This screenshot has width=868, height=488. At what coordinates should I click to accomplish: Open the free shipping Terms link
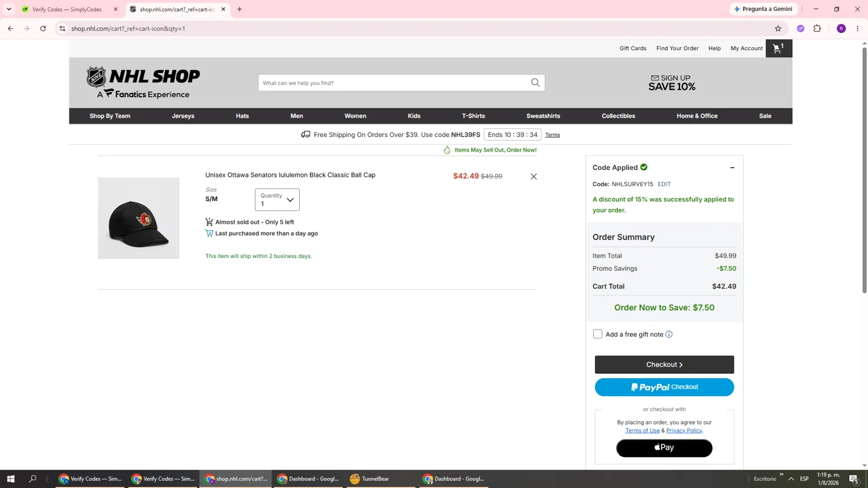(553, 135)
